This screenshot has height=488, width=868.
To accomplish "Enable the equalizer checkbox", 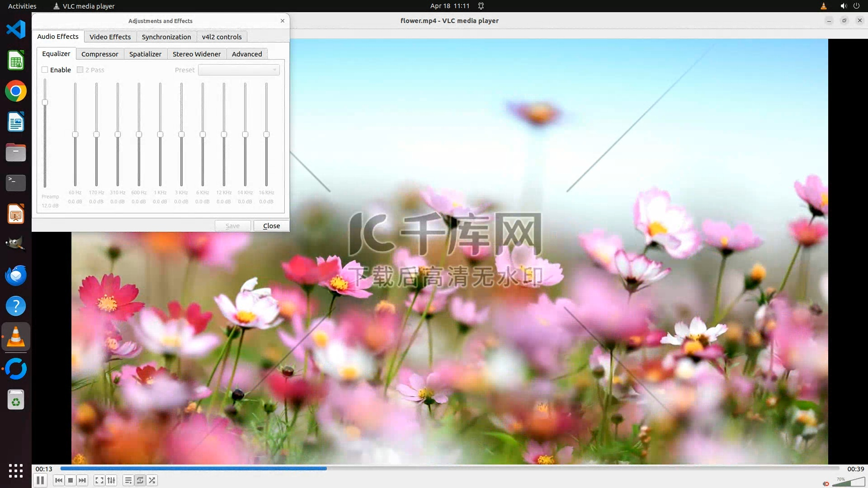I will pos(45,70).
